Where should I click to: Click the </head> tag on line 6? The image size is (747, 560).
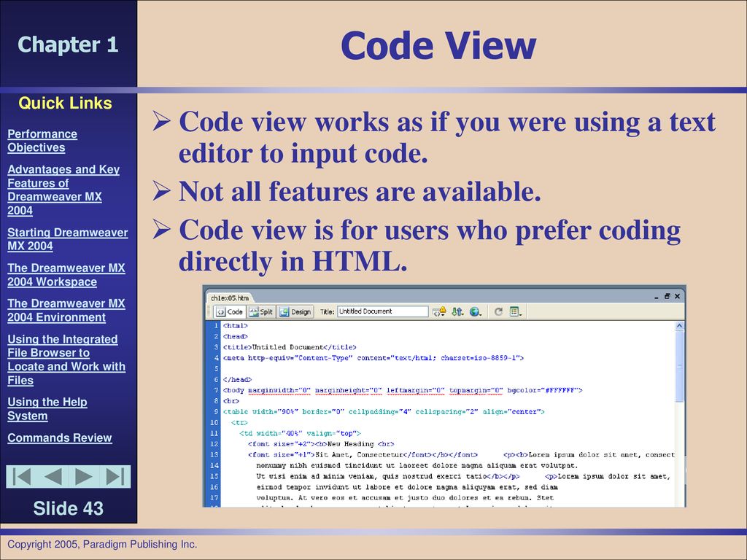click(237, 380)
